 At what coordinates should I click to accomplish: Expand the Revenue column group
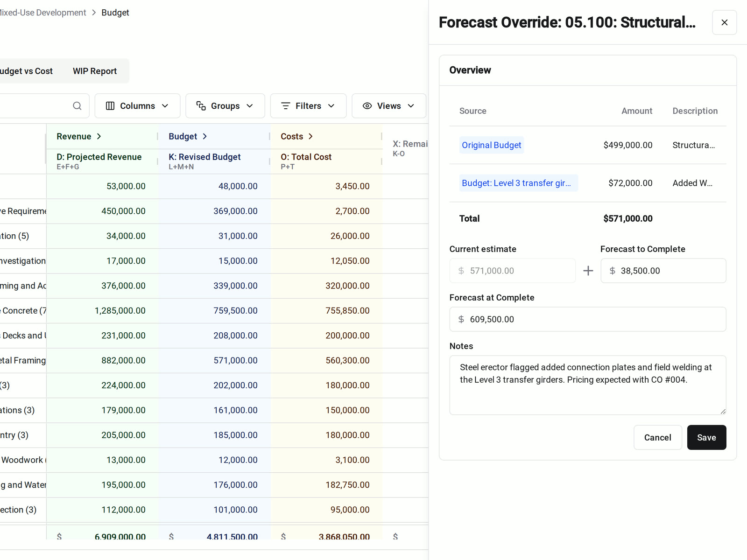[99, 136]
